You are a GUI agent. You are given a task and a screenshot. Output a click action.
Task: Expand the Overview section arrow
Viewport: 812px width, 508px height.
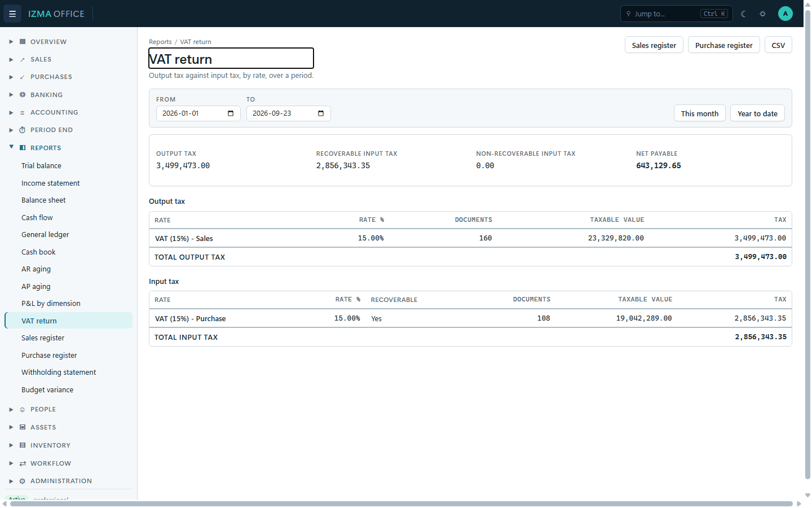(x=11, y=42)
